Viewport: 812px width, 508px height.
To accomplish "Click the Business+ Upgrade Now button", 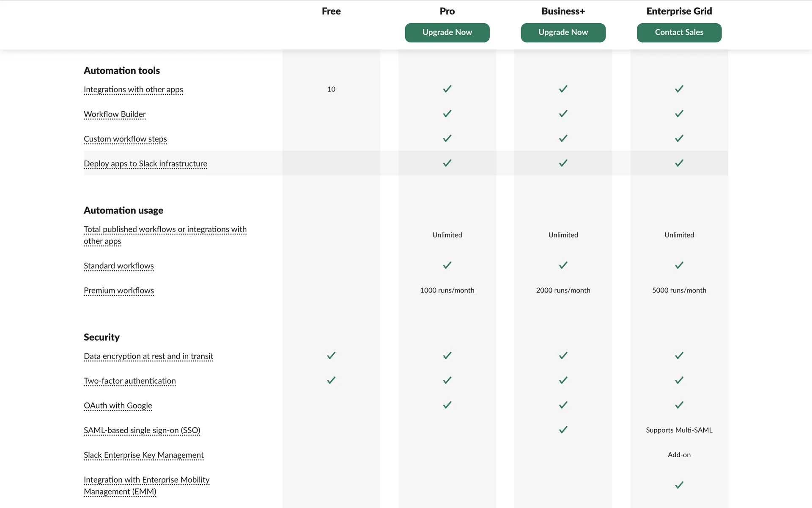I will click(x=563, y=33).
